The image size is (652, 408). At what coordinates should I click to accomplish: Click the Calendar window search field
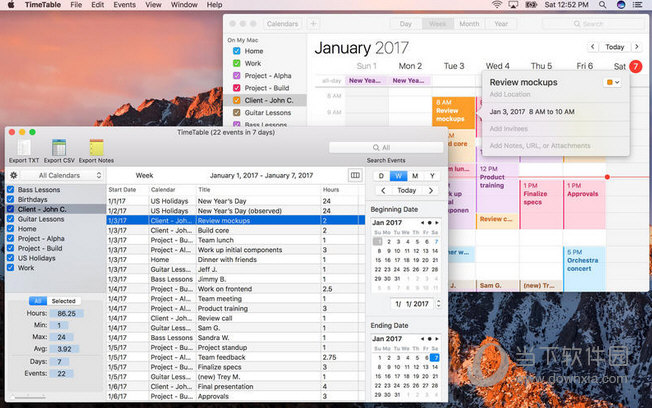[593, 24]
